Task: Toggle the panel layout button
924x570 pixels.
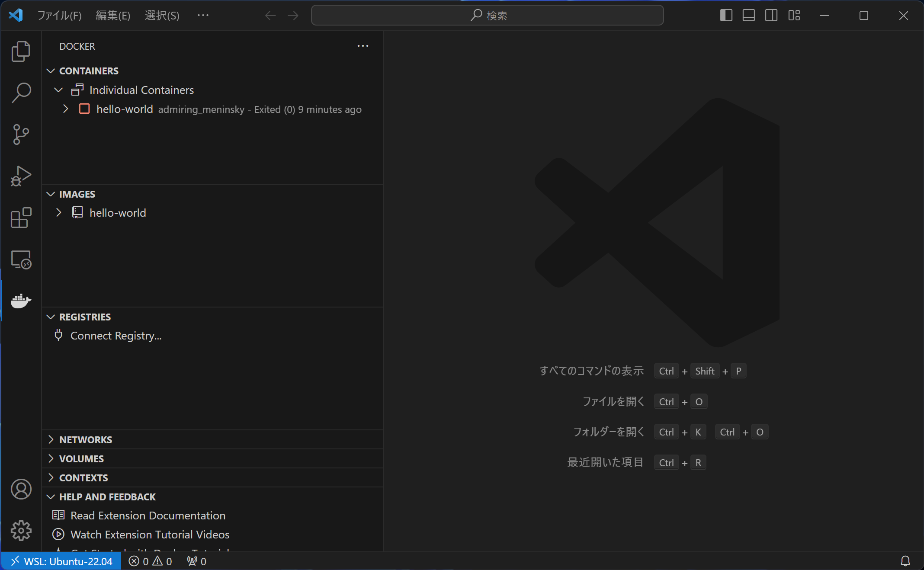Action: pyautogui.click(x=748, y=15)
